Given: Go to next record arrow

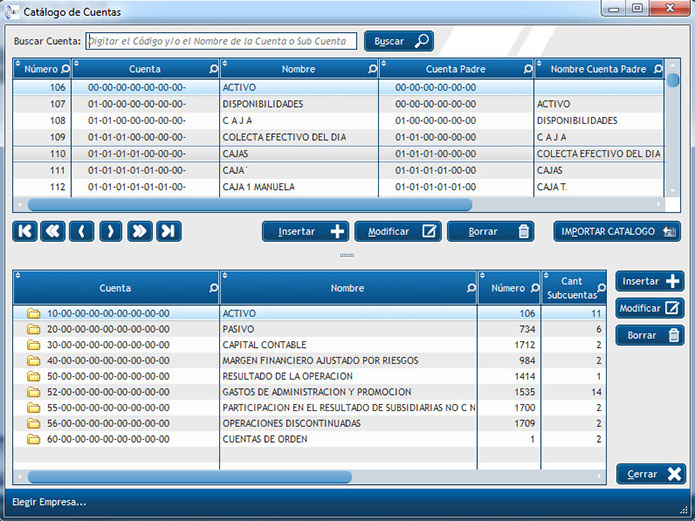Looking at the screenshot, I should point(111,231).
